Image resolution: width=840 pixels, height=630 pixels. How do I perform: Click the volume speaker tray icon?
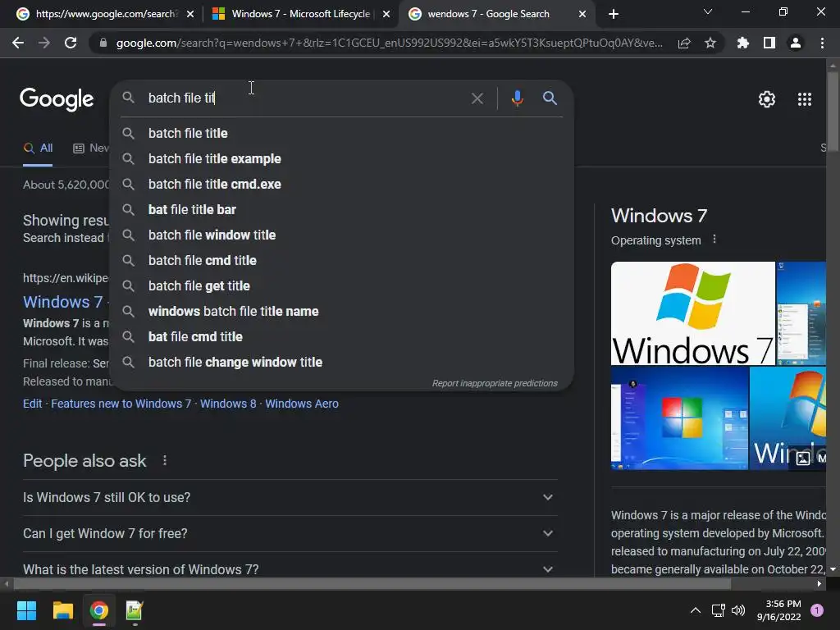tap(738, 610)
